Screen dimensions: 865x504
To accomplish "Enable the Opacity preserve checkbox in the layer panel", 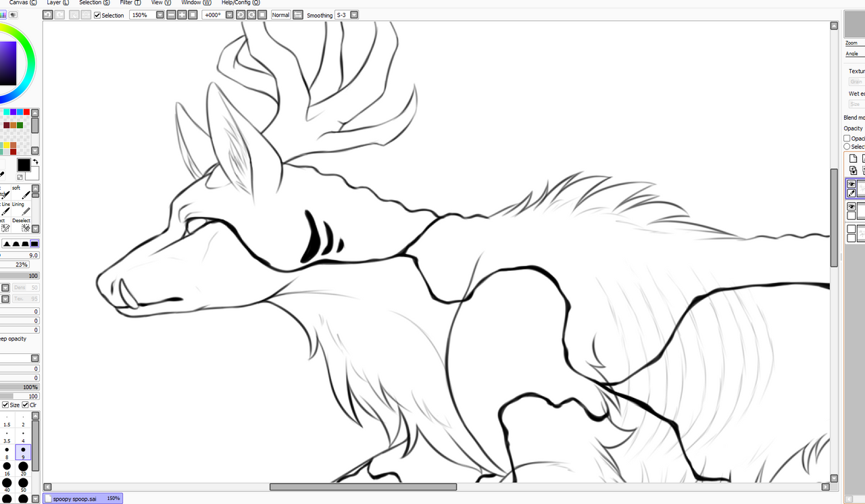I will (847, 138).
